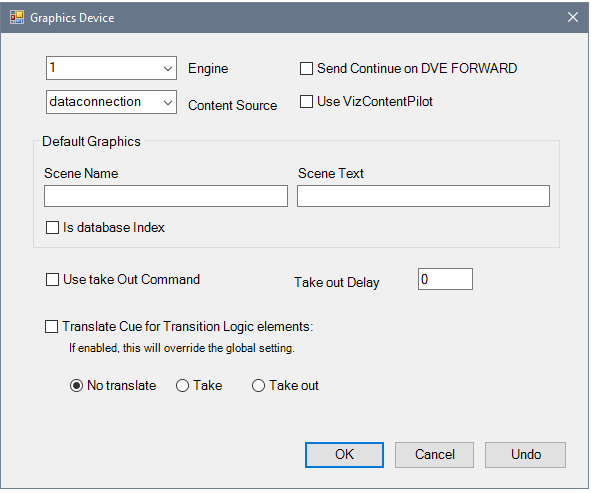The image size is (591, 493).
Task: Confirm settings with the OK button
Action: (344, 455)
